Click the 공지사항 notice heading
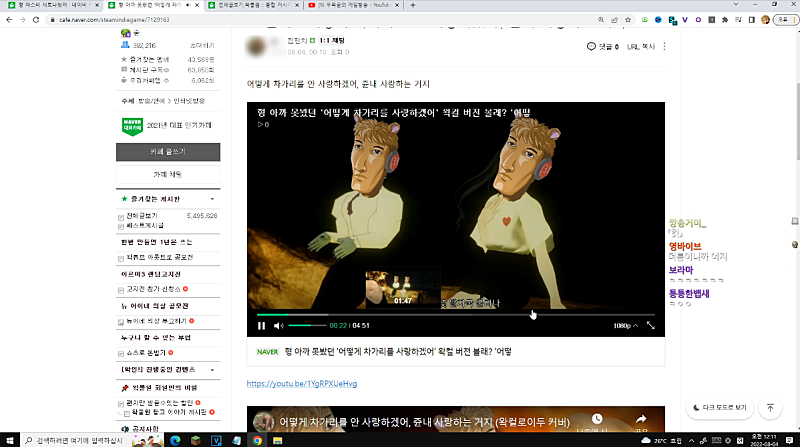This screenshot has height=447, width=800. (145, 429)
